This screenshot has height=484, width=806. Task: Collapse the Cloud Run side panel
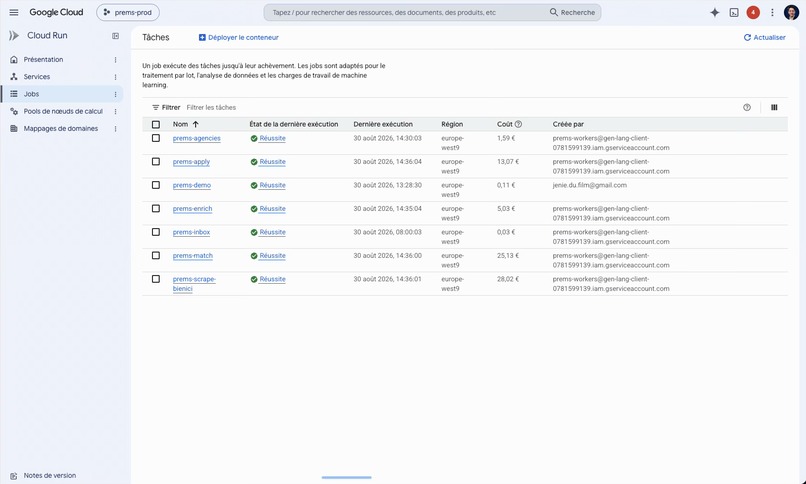pos(116,36)
